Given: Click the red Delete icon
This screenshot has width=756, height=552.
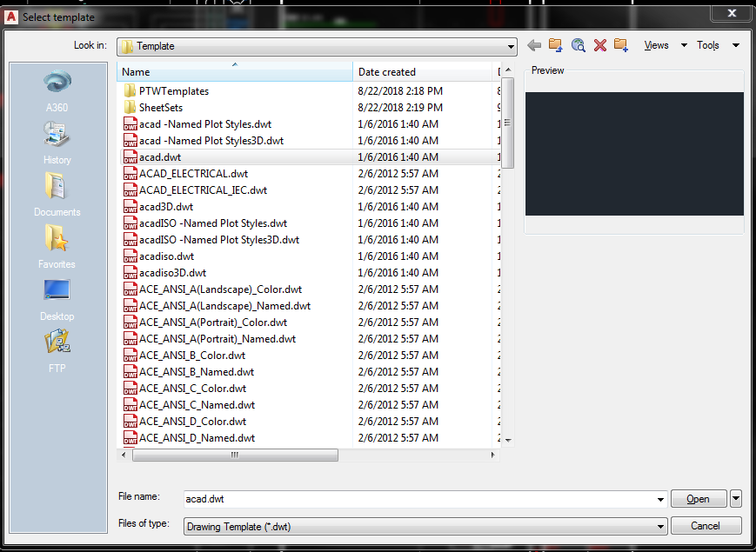Looking at the screenshot, I should [599, 44].
